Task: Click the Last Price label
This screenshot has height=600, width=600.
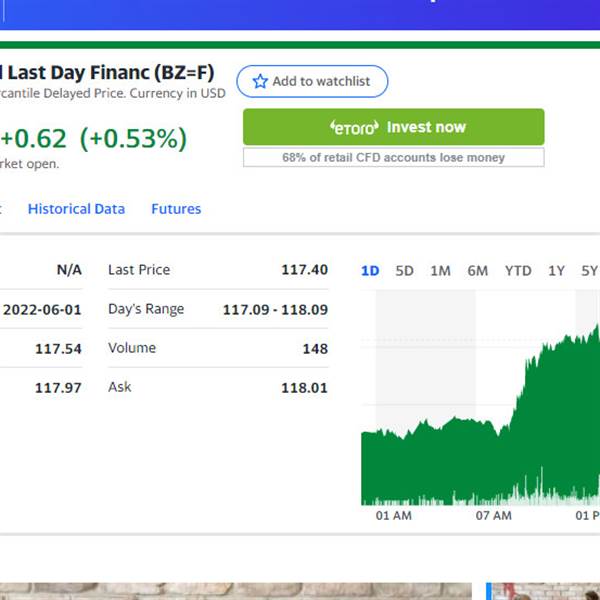Action: [x=139, y=270]
